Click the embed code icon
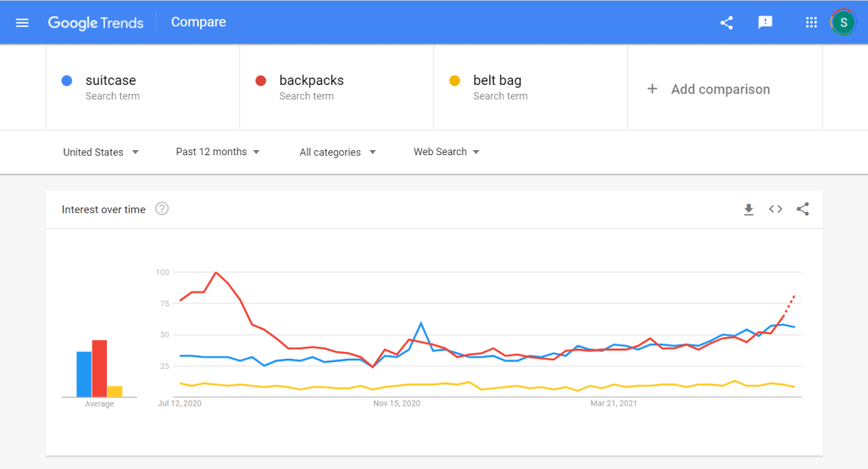Image resolution: width=868 pixels, height=469 pixels. click(x=776, y=209)
